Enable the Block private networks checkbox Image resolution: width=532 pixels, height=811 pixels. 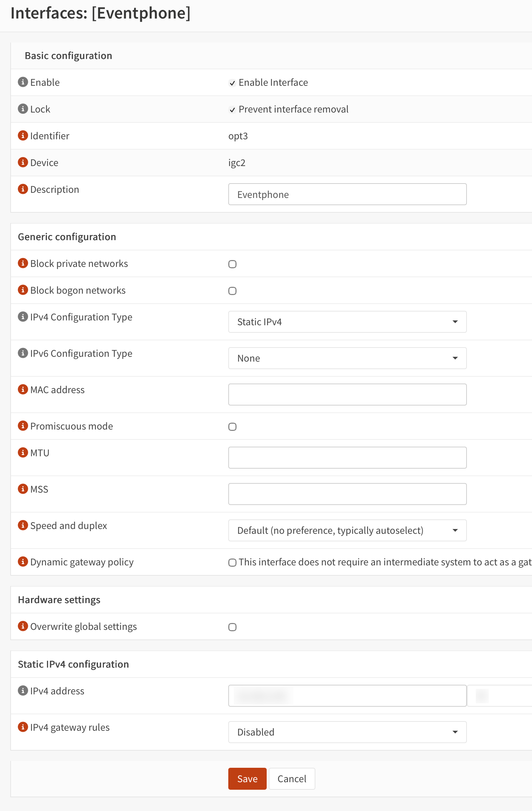(232, 264)
